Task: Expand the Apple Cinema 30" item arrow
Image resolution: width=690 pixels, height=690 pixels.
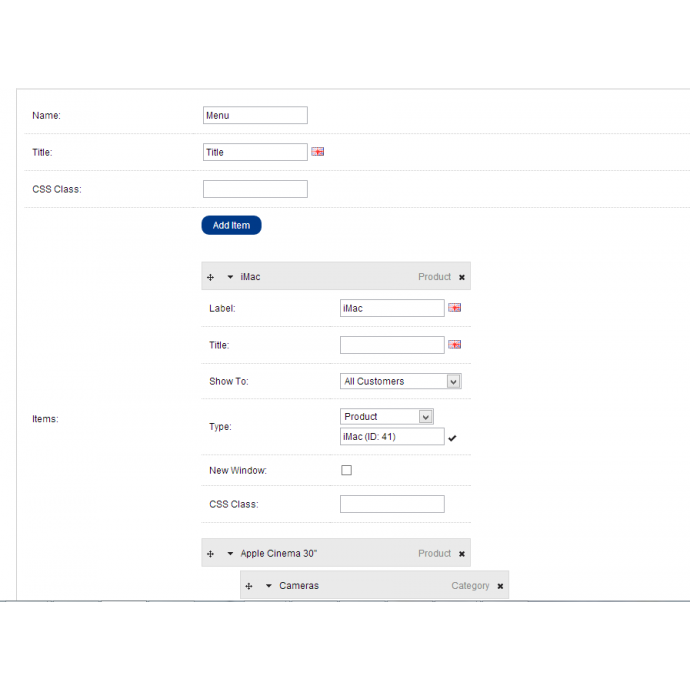Action: click(230, 553)
